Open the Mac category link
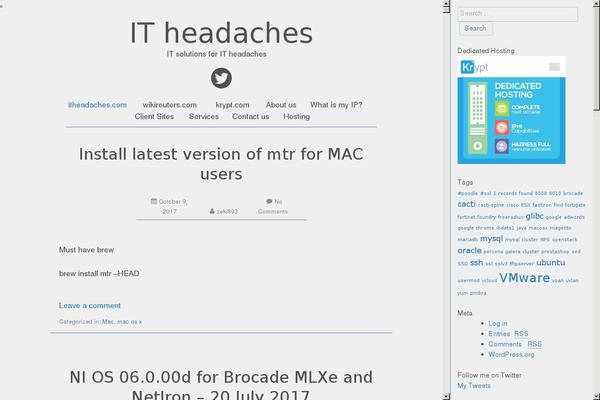Viewport: 600px width, 400px height. [108, 322]
